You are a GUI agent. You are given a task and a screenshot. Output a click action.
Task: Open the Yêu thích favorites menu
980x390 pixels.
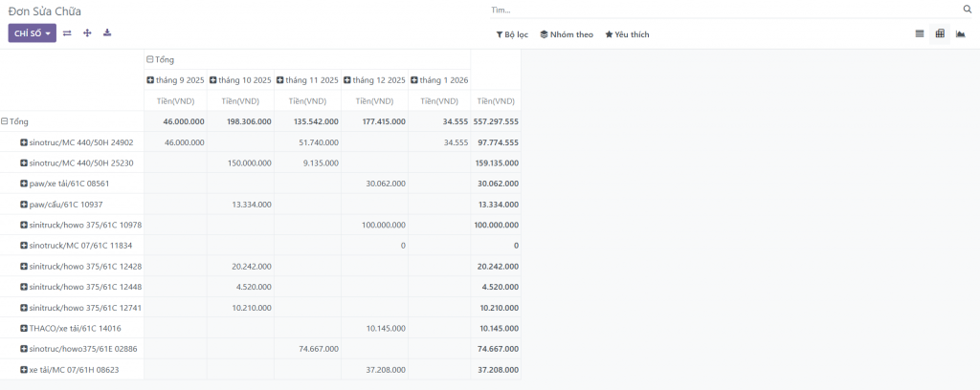point(627,34)
